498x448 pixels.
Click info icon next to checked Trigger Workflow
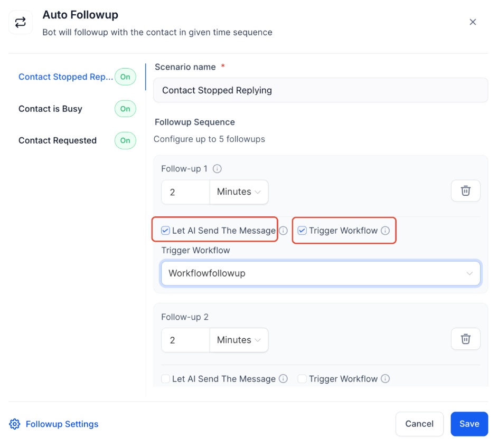(x=386, y=231)
